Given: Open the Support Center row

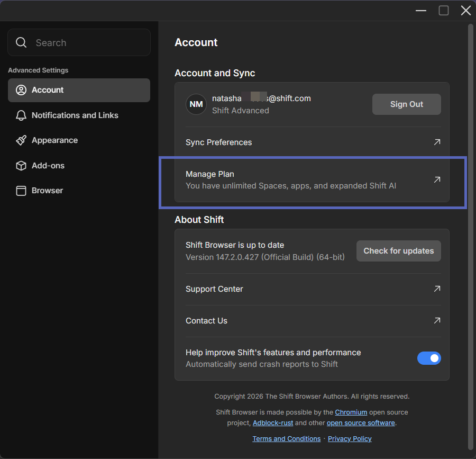Looking at the screenshot, I should point(313,289).
